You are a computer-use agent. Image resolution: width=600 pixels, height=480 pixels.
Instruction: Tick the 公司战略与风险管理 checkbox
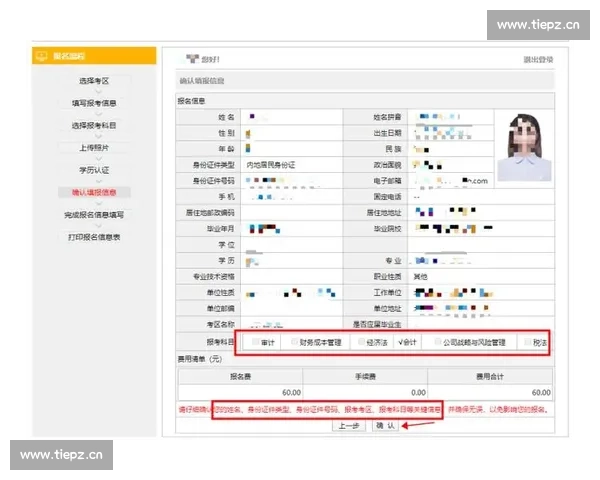pos(438,342)
